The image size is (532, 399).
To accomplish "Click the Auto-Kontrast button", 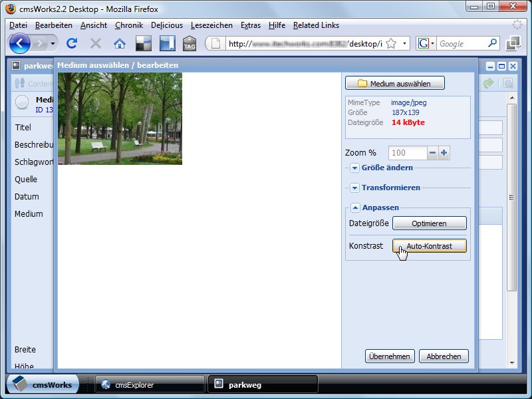I will point(430,246).
